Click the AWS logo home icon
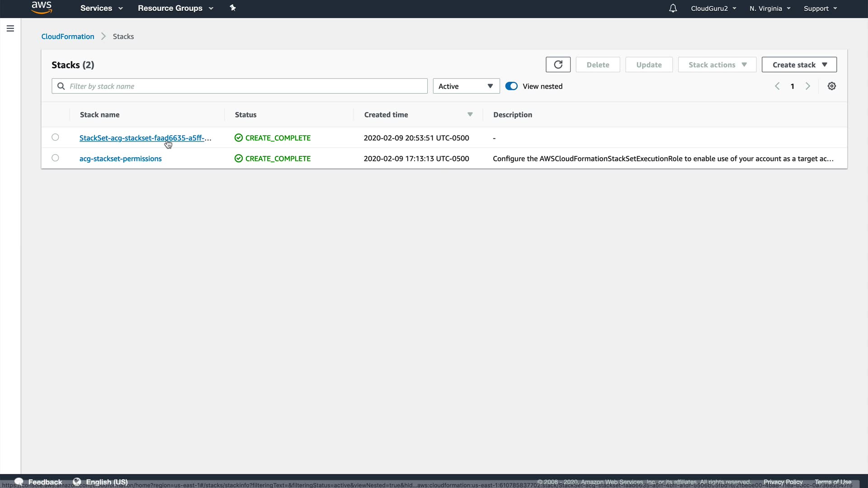Screen dimensions: 868x488 (x=42, y=8)
